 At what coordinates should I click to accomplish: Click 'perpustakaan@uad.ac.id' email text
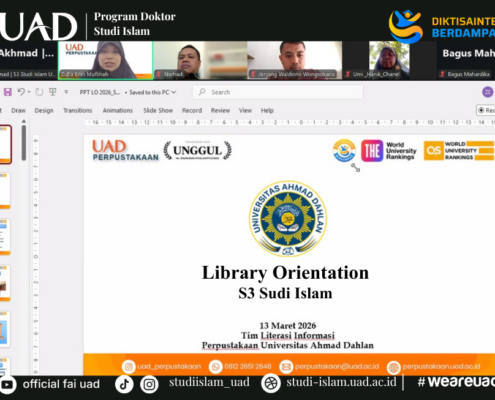click(337, 366)
